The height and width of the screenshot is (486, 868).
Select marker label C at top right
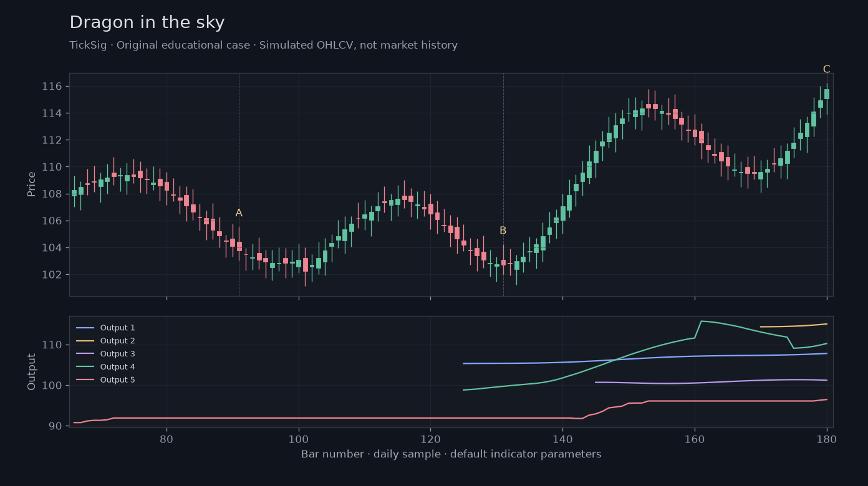point(826,69)
